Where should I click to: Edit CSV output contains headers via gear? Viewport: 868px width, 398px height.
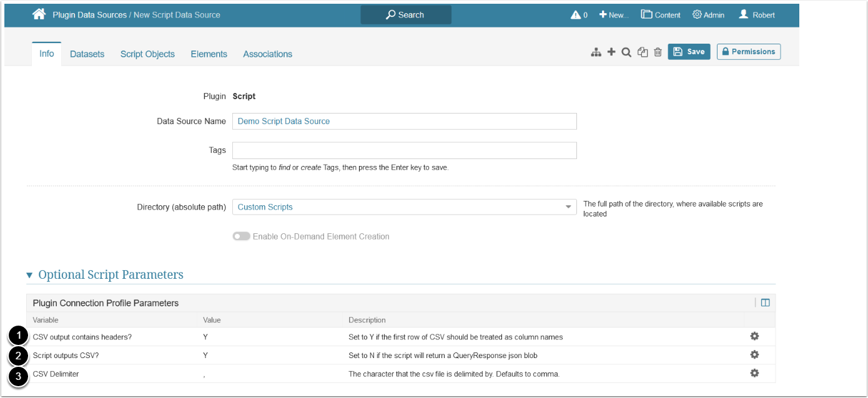pos(754,336)
